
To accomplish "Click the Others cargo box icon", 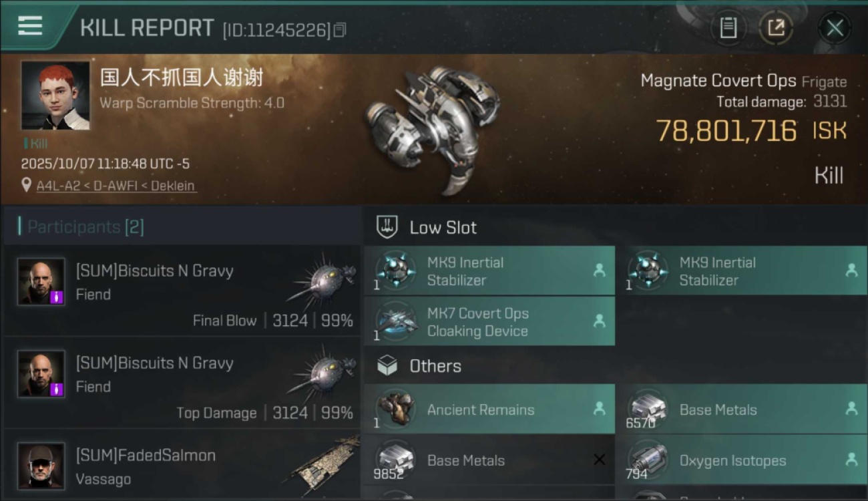I will [387, 366].
